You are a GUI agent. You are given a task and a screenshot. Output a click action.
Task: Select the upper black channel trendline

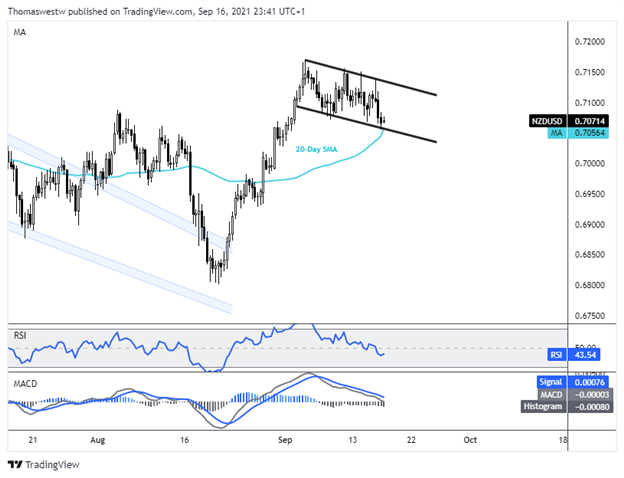pyautogui.click(x=370, y=78)
